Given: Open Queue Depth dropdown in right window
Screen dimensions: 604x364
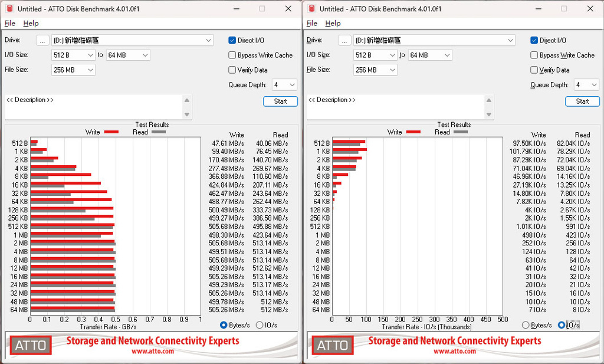Looking at the screenshot, I should (x=586, y=85).
